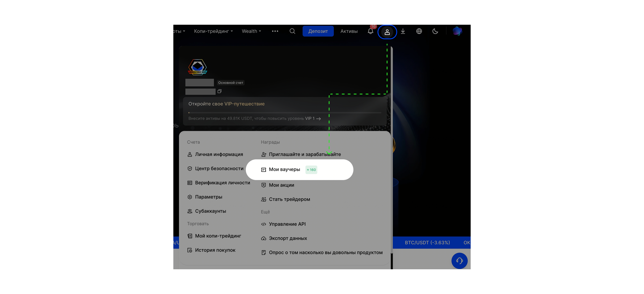The width and height of the screenshot is (644, 294).
Task: Toggle dark mode with moon icon
Action: pos(435,31)
